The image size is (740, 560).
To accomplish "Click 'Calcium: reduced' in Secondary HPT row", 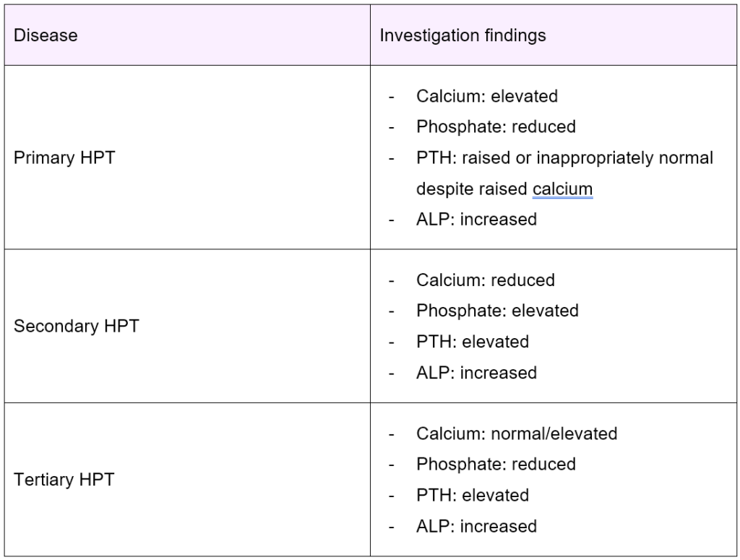I will pyautogui.click(x=485, y=280).
